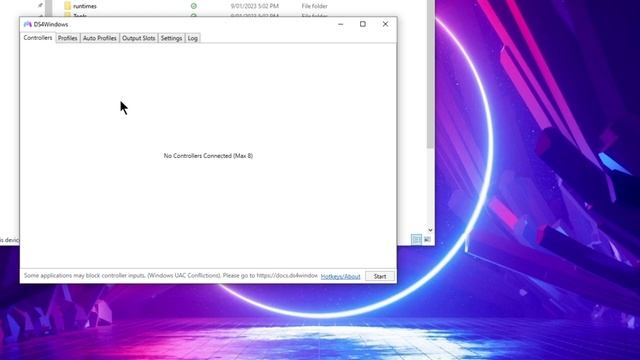
Task: Click the pin icon in File Explorer sidebar
Action: pyautogui.click(x=40, y=5)
